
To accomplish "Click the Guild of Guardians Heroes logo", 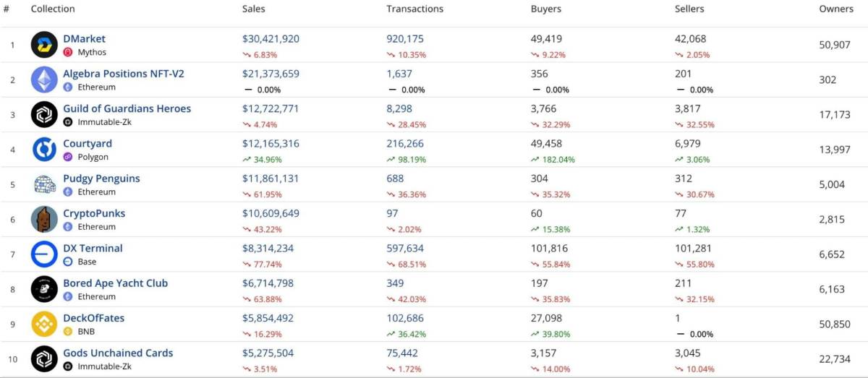I will click(x=44, y=114).
